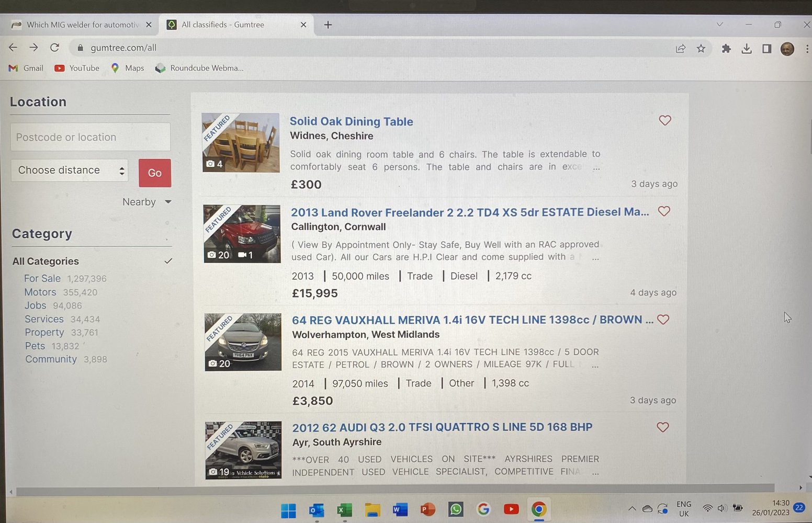
Task: Open Chrome tab search chevron
Action: 720,25
